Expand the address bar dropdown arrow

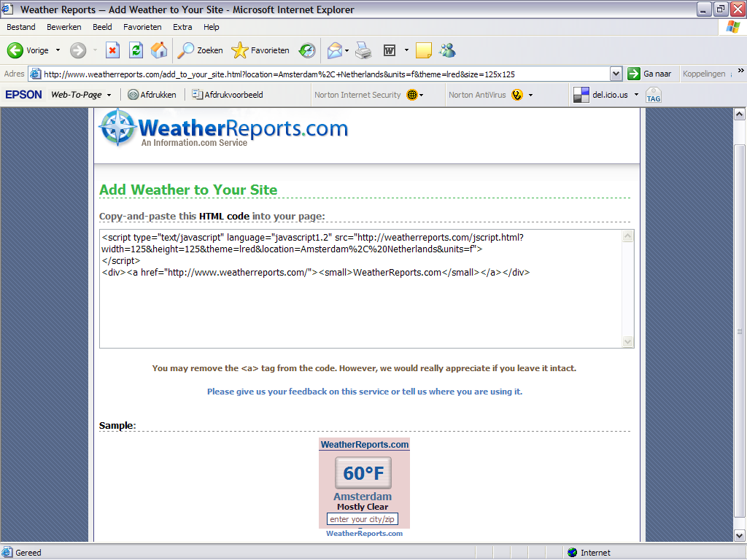click(615, 74)
